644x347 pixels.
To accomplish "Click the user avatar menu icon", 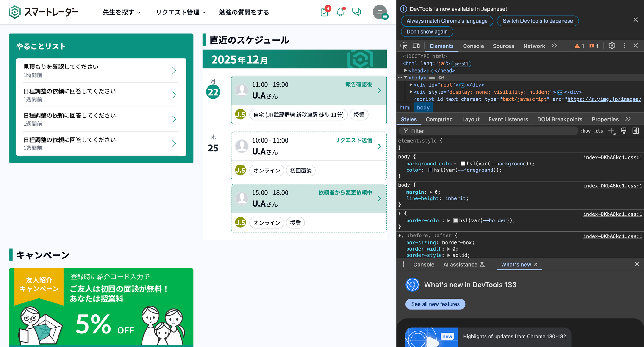I will [x=380, y=12].
